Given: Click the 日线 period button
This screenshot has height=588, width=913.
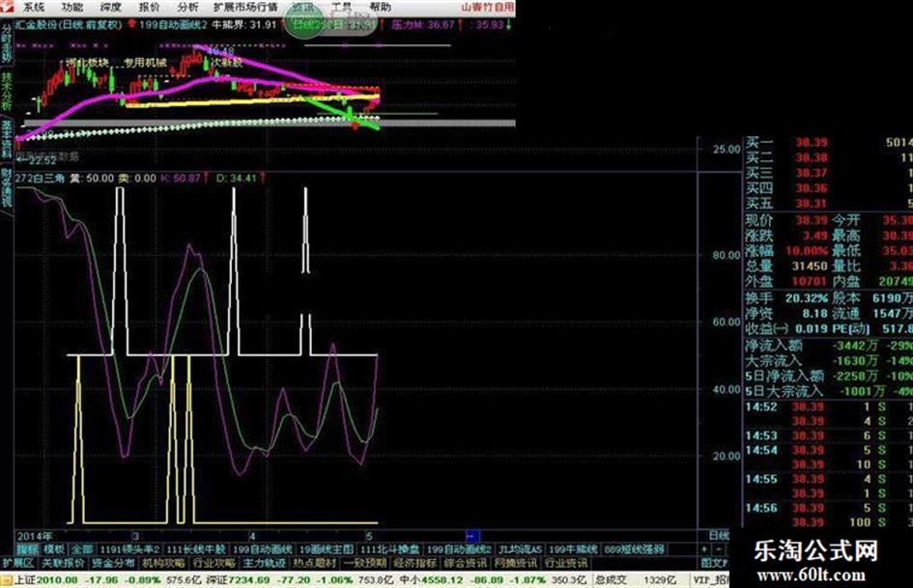Looking at the screenshot, I should pyautogui.click(x=719, y=536).
